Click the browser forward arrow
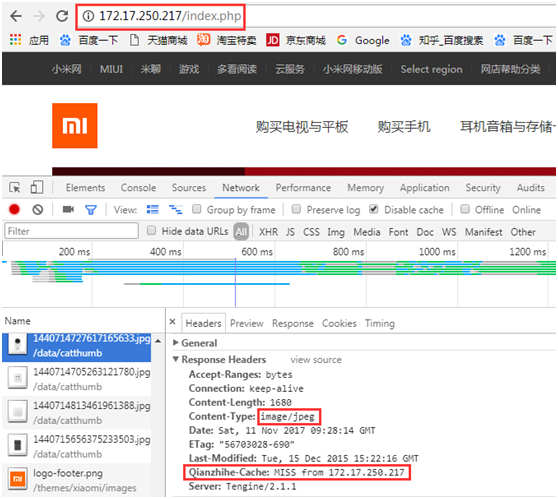 (39, 16)
